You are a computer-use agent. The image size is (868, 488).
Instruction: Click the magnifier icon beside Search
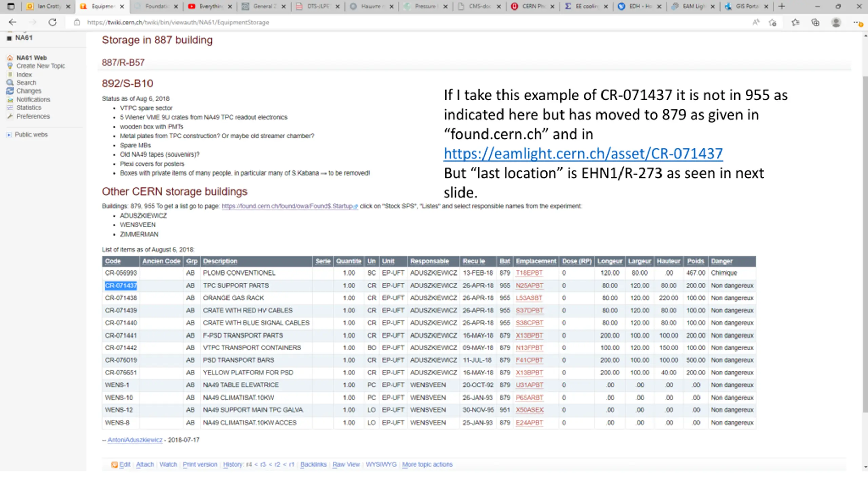click(10, 82)
